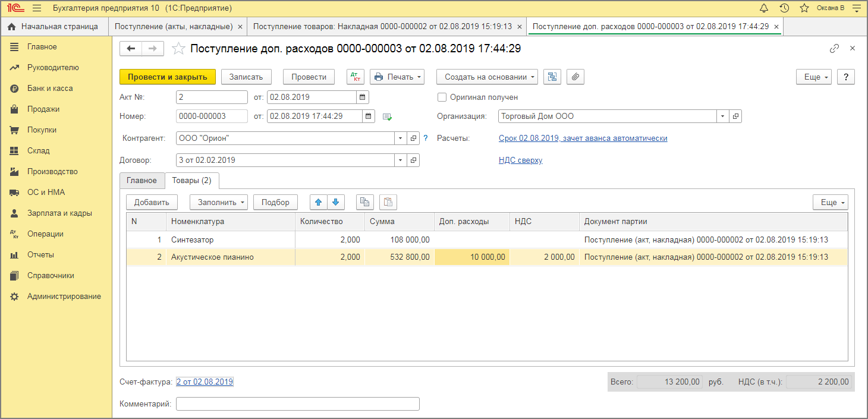Open attached files paperclip
The width and height of the screenshot is (868, 419).
coord(575,77)
